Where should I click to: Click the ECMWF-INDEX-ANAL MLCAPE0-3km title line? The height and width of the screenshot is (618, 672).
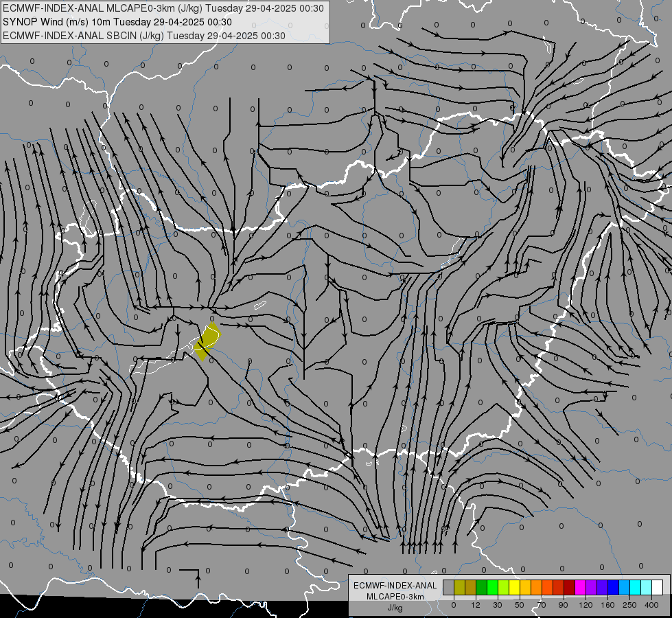coord(163,8)
